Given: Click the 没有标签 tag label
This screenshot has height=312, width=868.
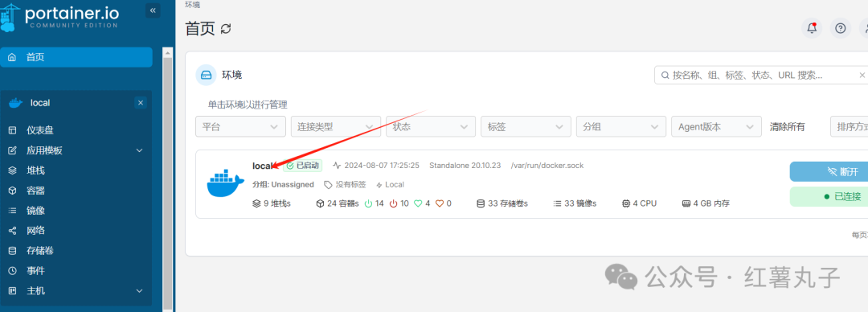Looking at the screenshot, I should tap(345, 184).
